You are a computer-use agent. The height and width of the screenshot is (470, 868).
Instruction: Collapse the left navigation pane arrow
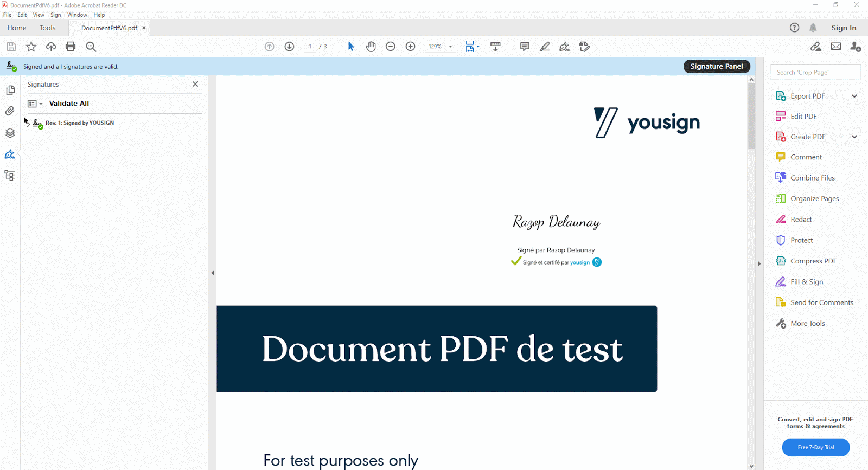point(213,273)
